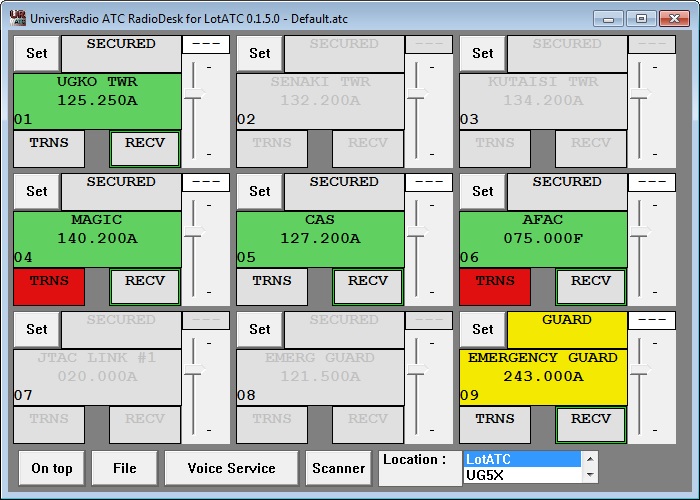Viewport: 700px width, 500px height.
Task: Toggle RECV on UGKO TWR radio 01
Action: (x=145, y=149)
